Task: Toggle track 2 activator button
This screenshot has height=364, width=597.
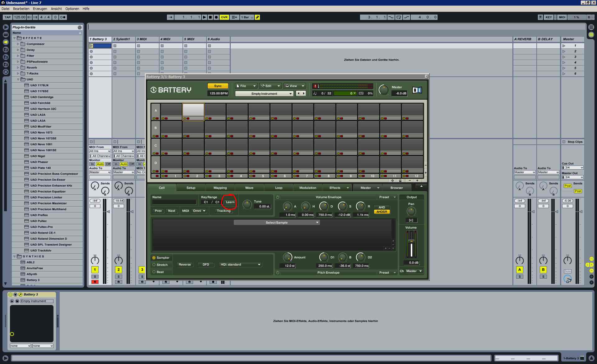Action: [x=118, y=270]
